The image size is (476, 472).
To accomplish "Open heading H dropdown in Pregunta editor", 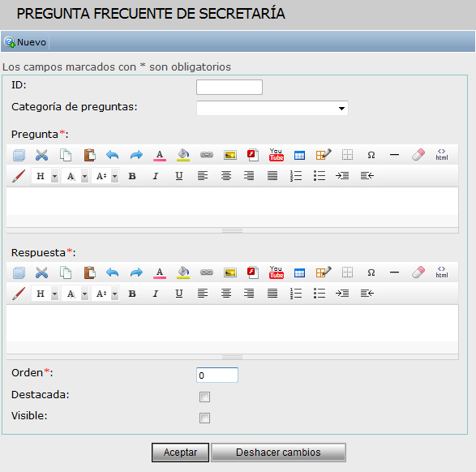I will point(45,176).
